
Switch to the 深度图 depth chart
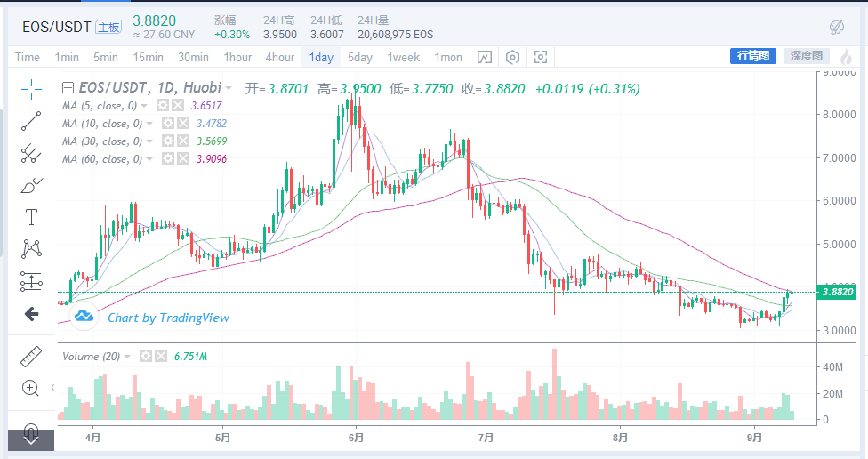click(806, 56)
